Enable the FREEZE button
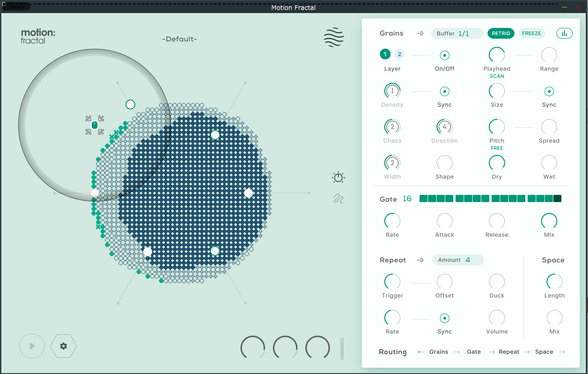 (x=532, y=33)
